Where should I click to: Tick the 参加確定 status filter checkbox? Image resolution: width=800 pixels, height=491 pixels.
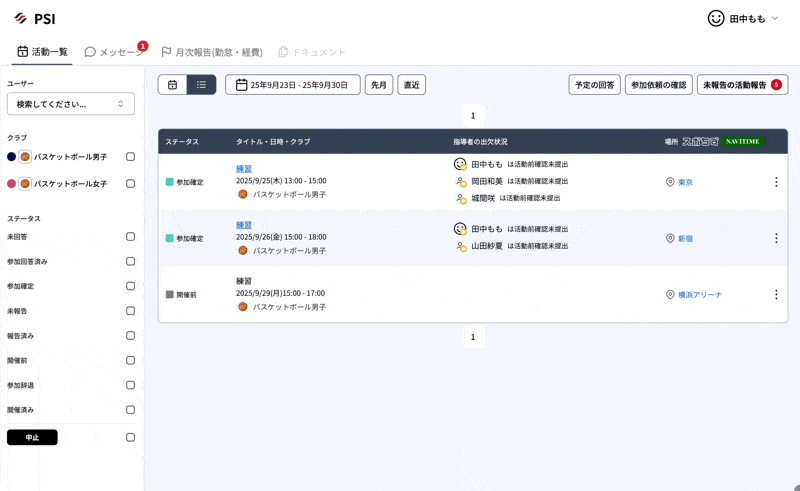130,286
